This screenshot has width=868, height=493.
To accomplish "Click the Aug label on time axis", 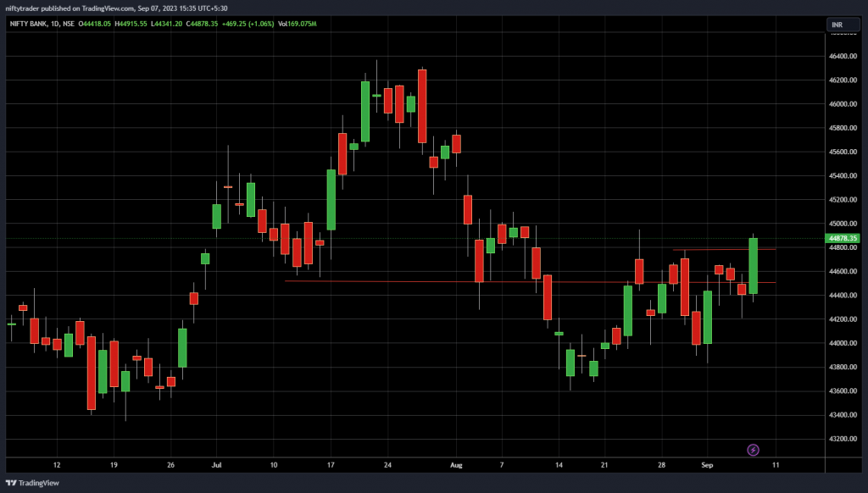I will (456, 465).
